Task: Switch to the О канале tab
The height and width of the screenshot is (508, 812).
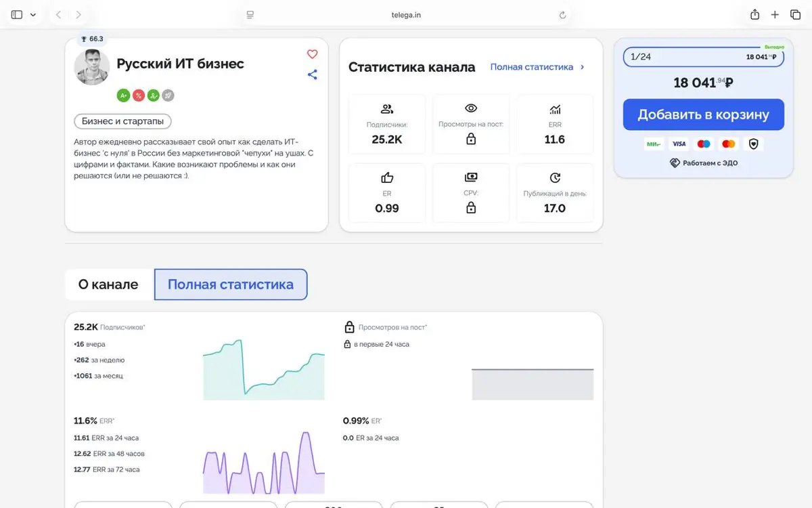Action: [x=108, y=284]
